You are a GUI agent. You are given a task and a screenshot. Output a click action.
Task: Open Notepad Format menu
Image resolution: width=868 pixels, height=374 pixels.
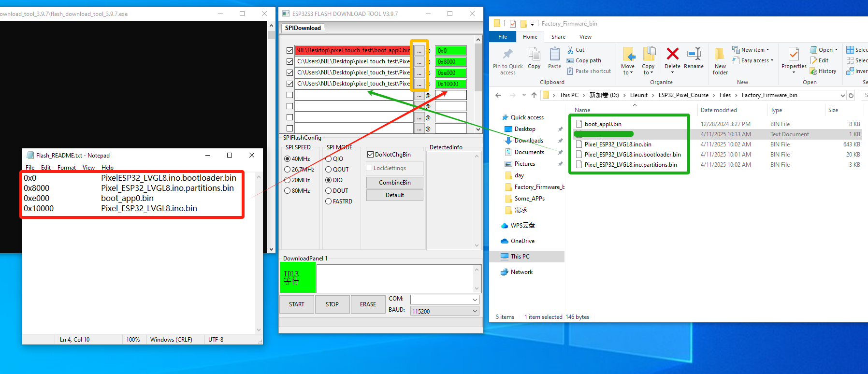pyautogui.click(x=67, y=168)
